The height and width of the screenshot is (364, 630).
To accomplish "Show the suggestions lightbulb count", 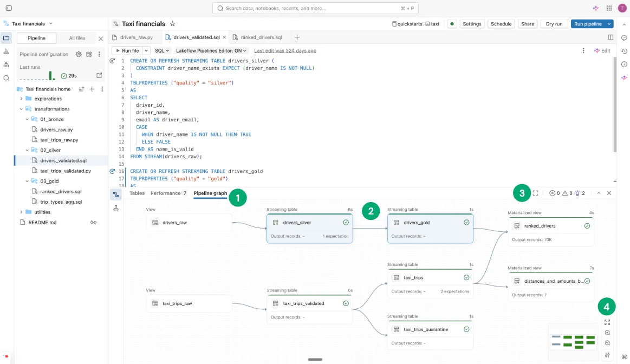I will [580, 193].
